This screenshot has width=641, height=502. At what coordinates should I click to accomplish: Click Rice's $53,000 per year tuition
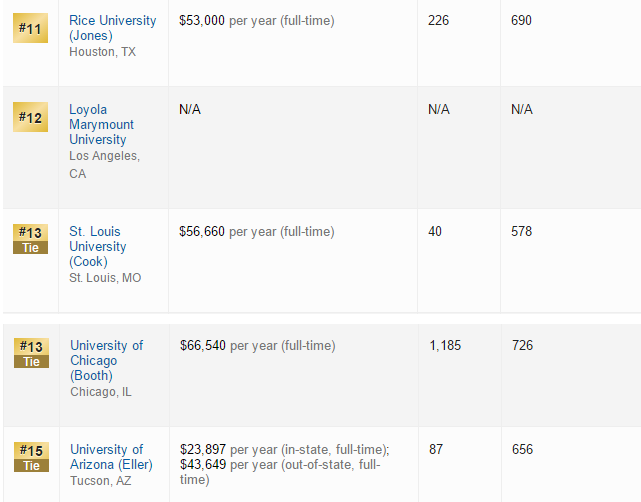coord(256,21)
